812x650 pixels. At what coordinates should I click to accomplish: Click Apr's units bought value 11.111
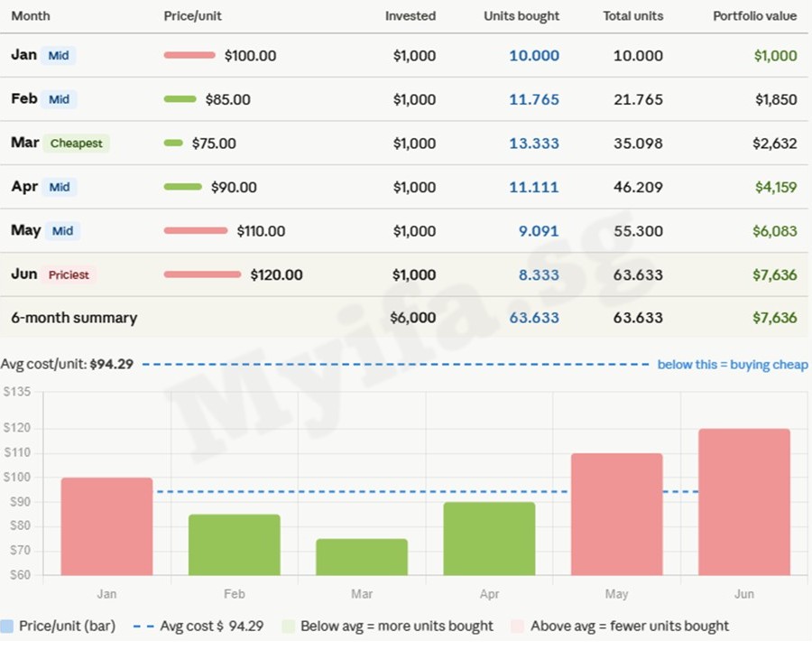pos(533,188)
